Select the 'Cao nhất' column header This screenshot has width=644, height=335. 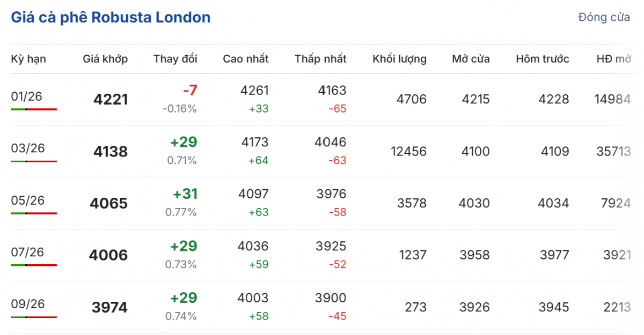click(x=246, y=59)
